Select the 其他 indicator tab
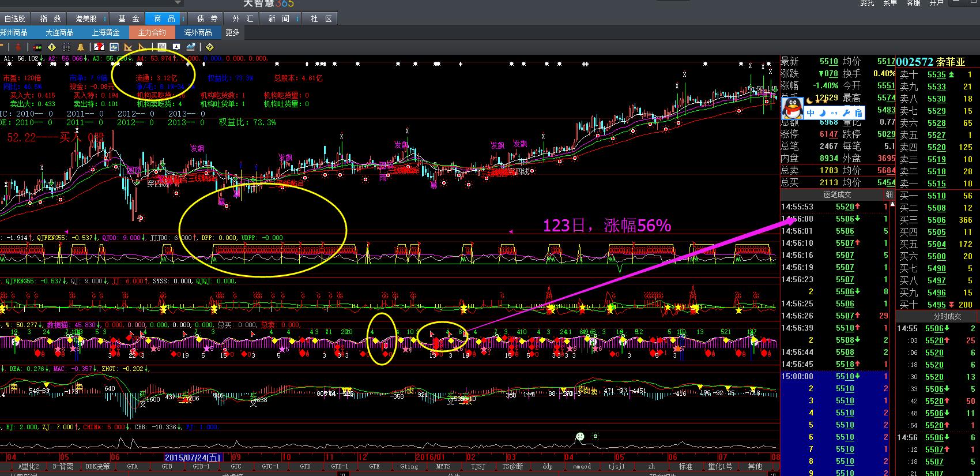 tap(755, 466)
